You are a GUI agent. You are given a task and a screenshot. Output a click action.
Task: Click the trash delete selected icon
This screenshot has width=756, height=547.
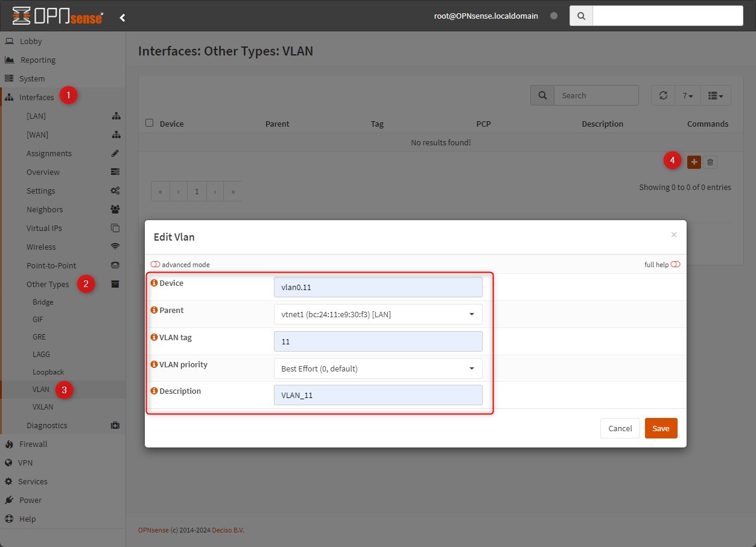coord(710,162)
